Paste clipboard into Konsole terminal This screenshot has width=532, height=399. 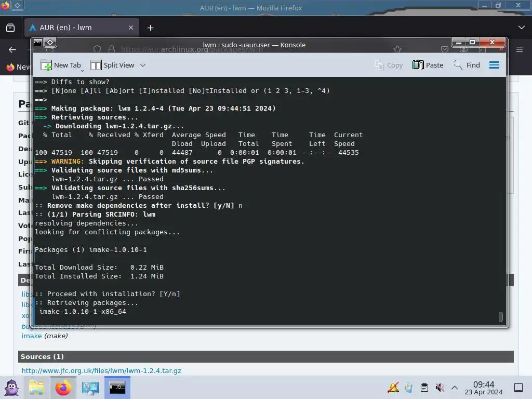pos(428,65)
